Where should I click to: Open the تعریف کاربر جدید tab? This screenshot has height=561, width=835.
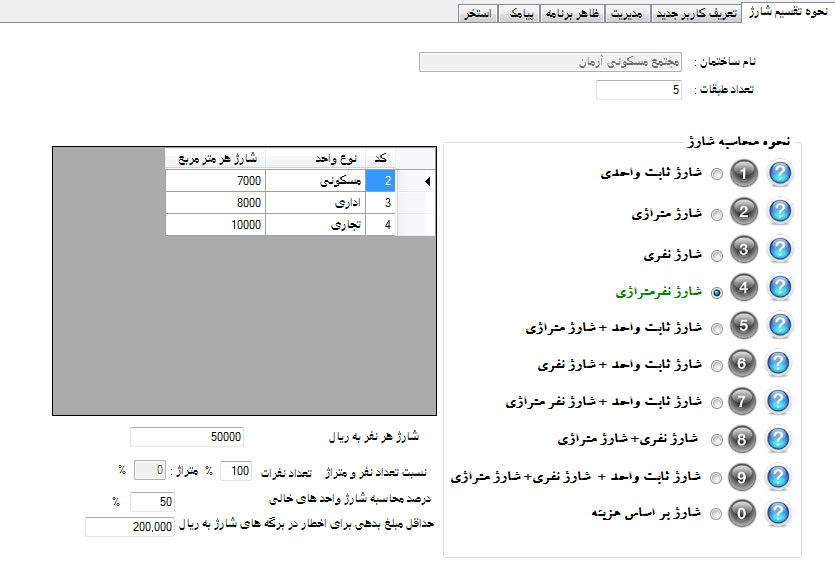pos(695,13)
